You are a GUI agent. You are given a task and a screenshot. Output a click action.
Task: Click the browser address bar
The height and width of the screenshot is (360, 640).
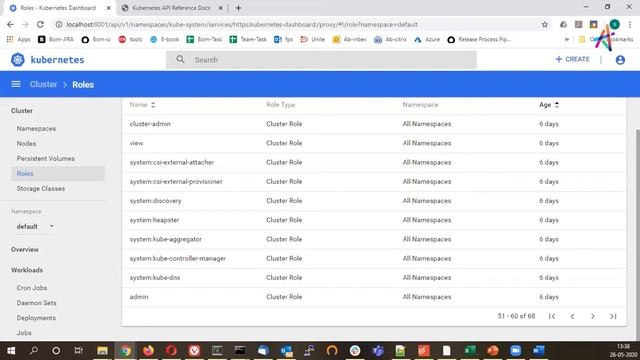pyautogui.click(x=302, y=24)
